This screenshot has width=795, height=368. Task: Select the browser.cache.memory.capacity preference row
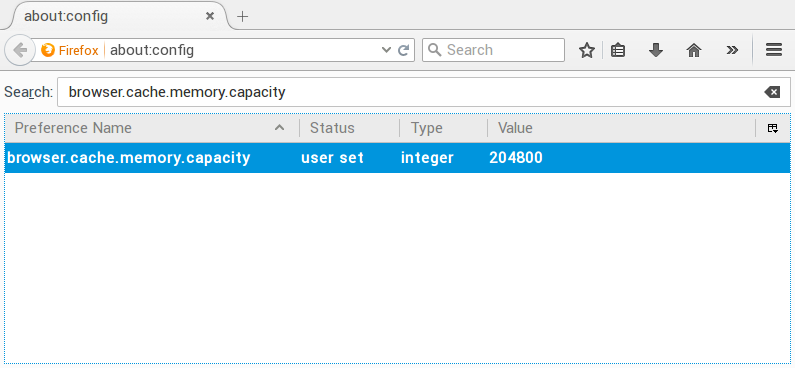coord(398,158)
